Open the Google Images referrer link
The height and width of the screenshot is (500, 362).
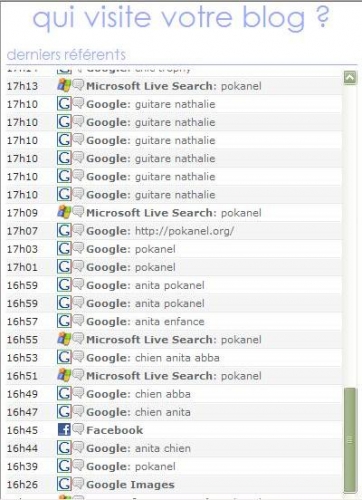tap(130, 485)
